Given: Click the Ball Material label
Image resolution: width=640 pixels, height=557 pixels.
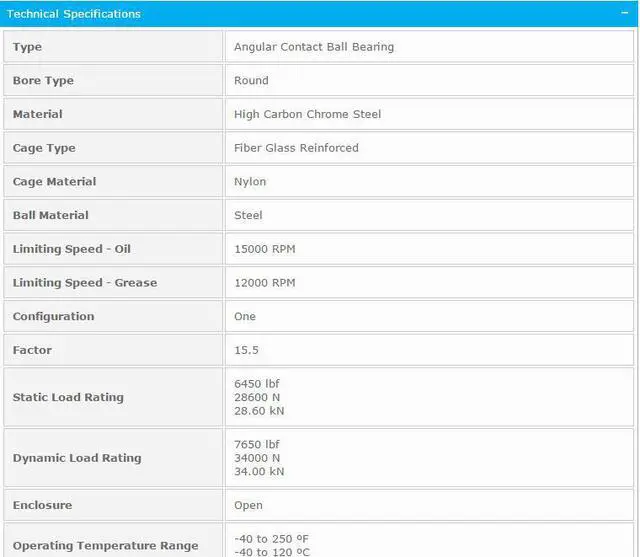Looking at the screenshot, I should [51, 215].
